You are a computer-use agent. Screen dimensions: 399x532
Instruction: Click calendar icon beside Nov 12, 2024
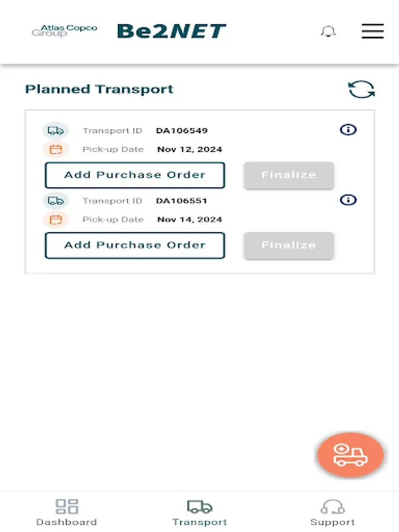click(x=56, y=150)
